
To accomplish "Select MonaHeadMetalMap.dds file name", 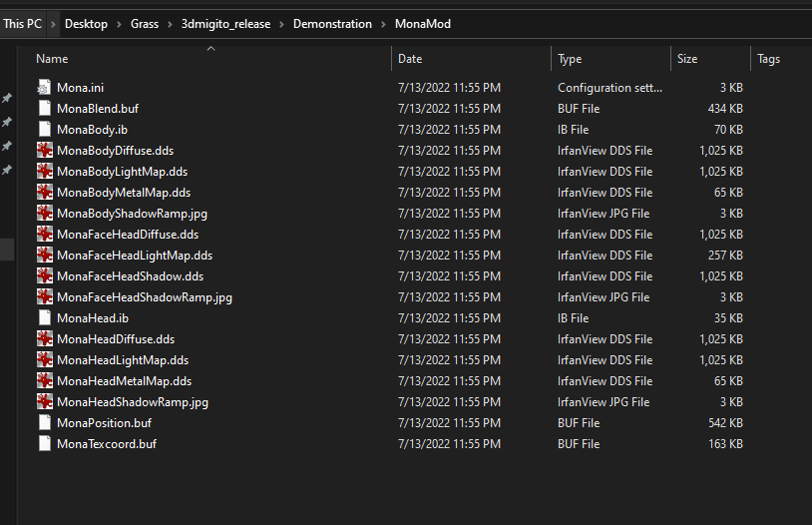I will coord(125,381).
